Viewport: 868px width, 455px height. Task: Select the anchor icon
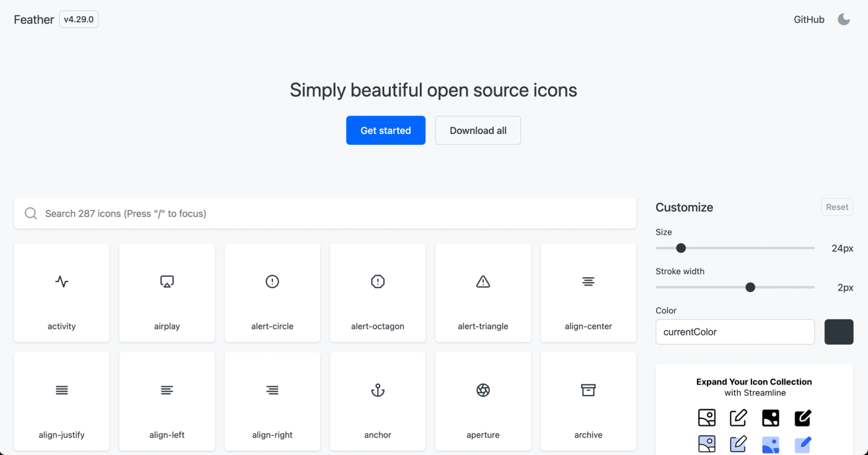378,402
